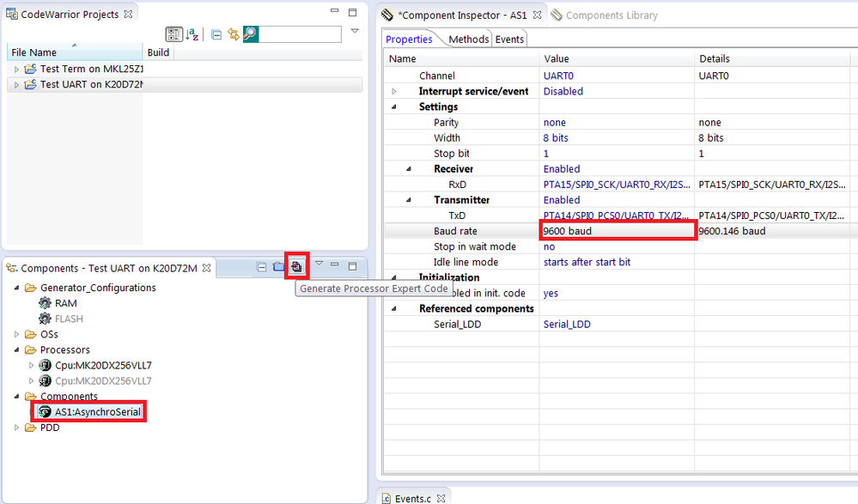Close the CodeWarrior Projects tab

(128, 15)
